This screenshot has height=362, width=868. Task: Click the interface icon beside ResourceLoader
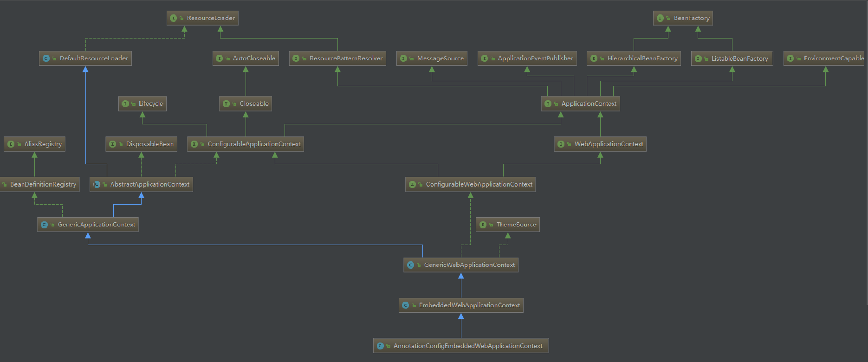(174, 18)
